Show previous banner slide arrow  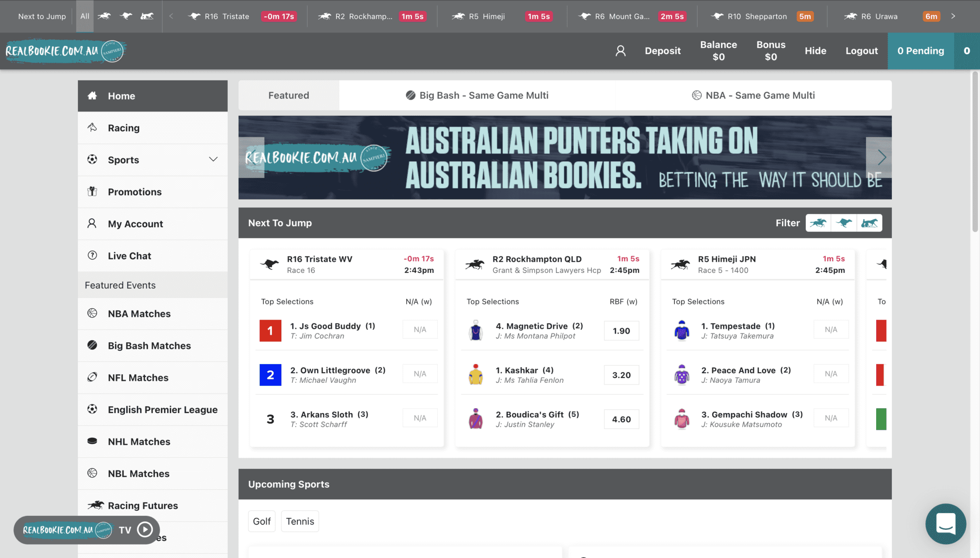pos(251,157)
